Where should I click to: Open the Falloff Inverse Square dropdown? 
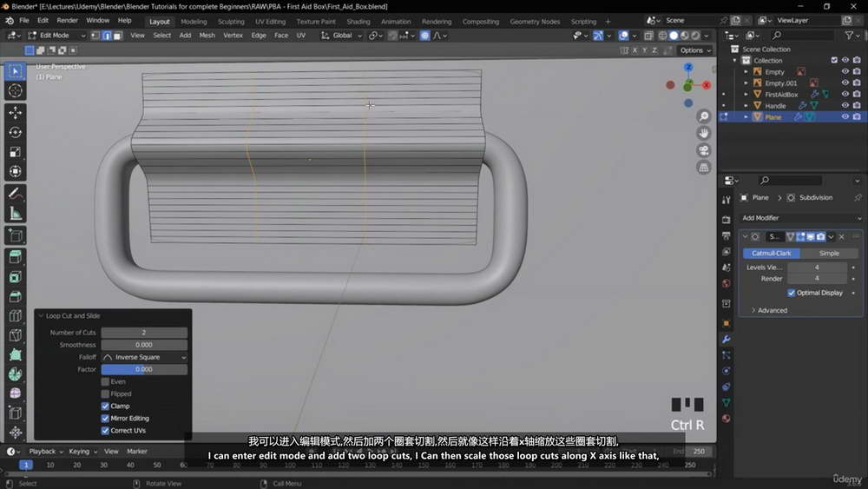pyautogui.click(x=144, y=357)
